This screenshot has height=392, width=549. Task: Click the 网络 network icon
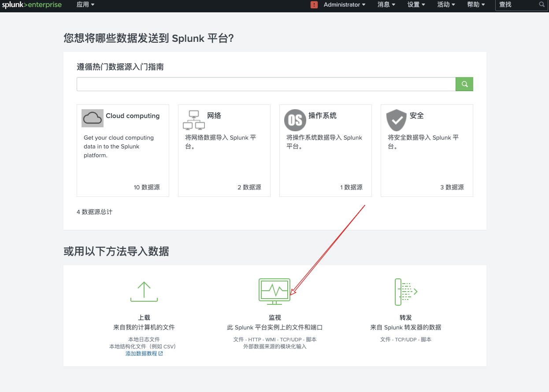point(194,120)
